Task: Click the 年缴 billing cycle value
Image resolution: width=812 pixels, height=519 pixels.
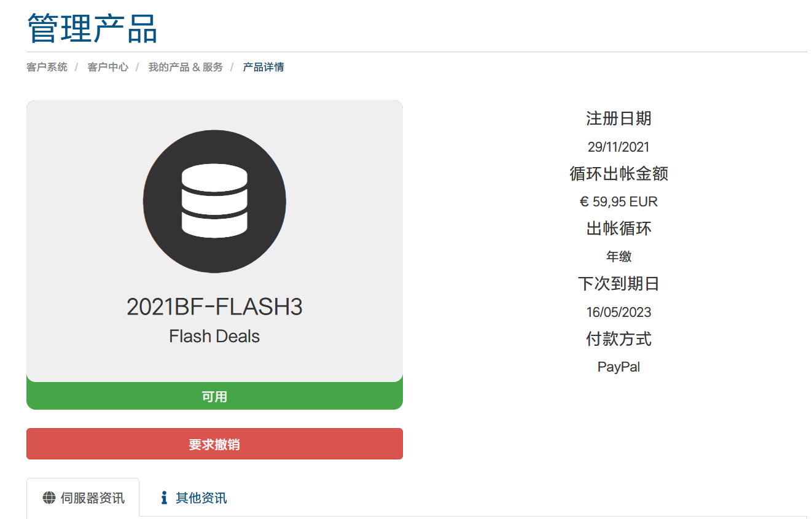Action: [619, 257]
